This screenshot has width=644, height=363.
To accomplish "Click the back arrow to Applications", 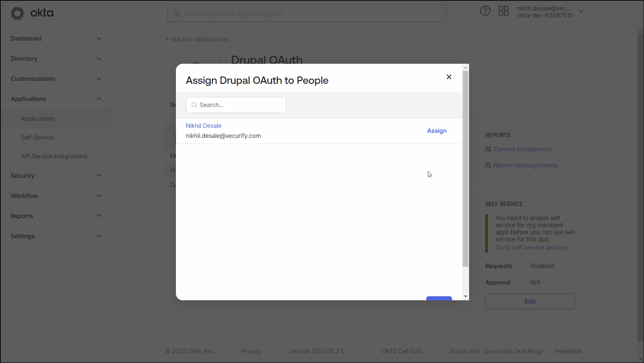I will 168,39.
